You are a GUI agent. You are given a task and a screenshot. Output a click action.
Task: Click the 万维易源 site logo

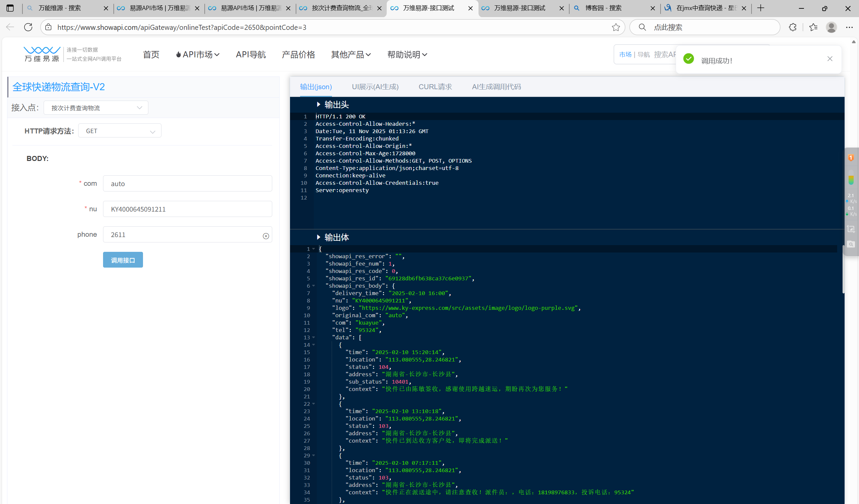click(x=42, y=54)
